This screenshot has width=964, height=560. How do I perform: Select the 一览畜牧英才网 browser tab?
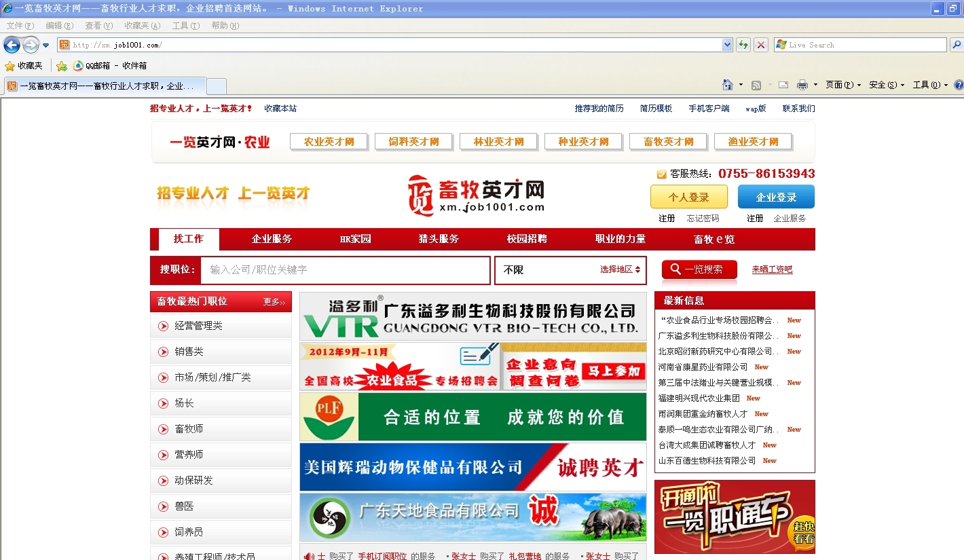point(105,86)
